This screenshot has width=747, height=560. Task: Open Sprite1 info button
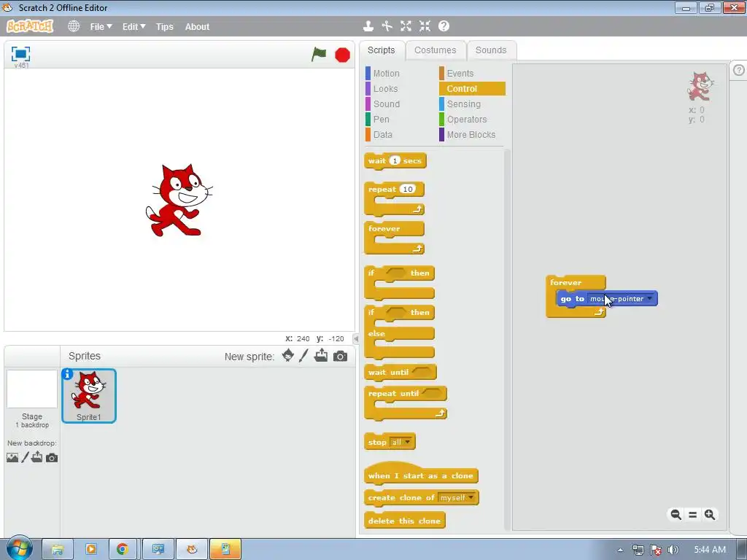(x=67, y=374)
